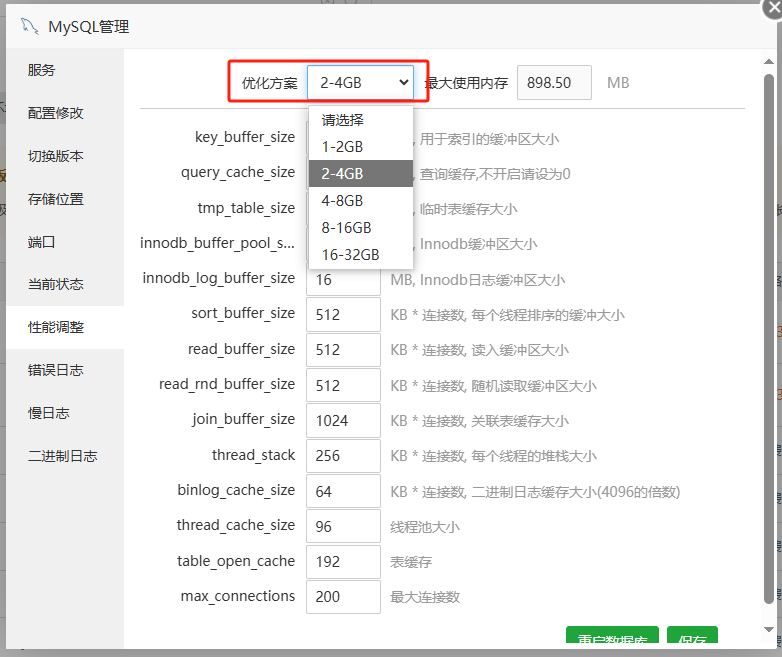Switch to 切换版本 tab

click(65, 156)
